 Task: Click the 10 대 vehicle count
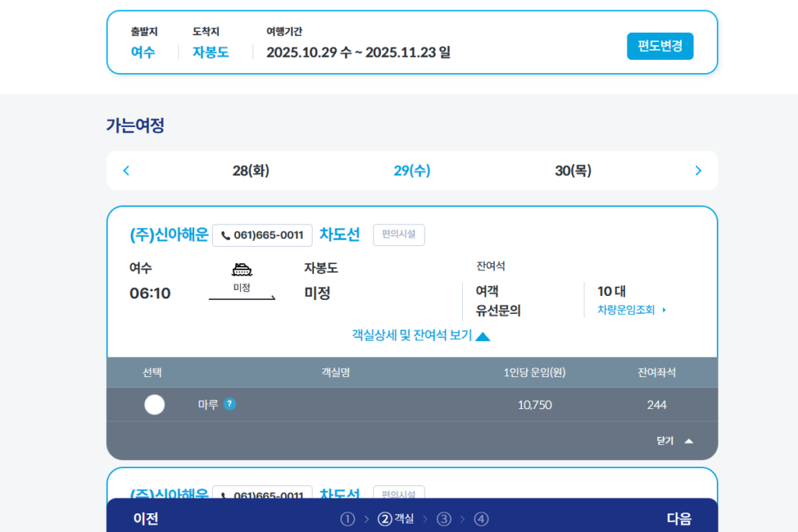611,291
